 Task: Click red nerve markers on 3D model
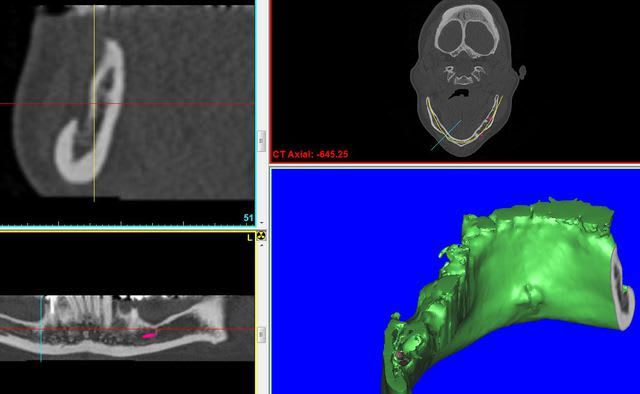(402, 358)
